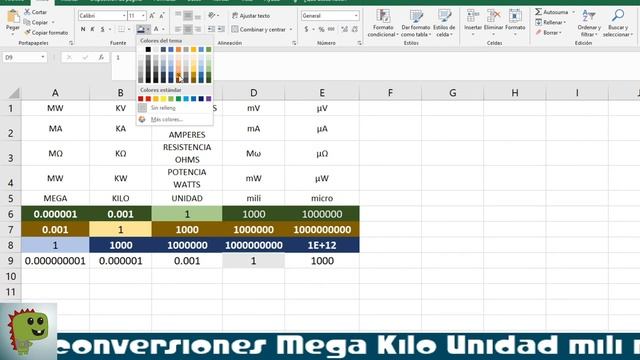Pick gold theme color swatch
Viewport: 640px width, 360px height.
coord(193,49)
